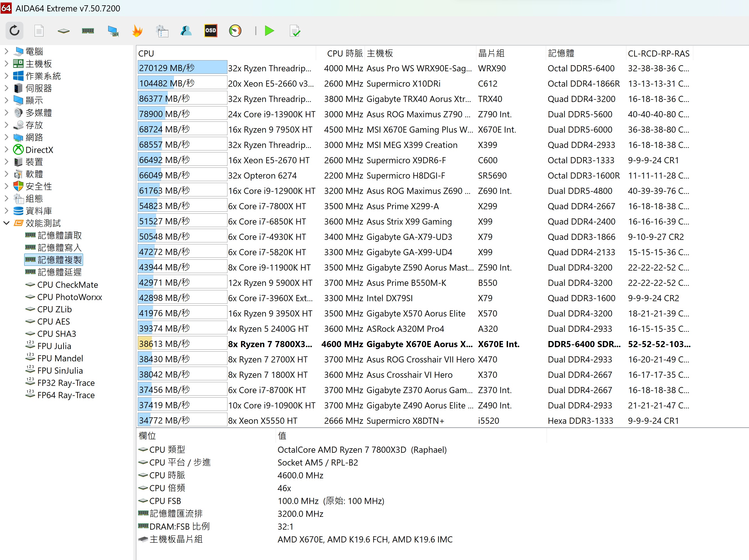
Task: Sort by the 記憶體 column header
Action: 585,53
